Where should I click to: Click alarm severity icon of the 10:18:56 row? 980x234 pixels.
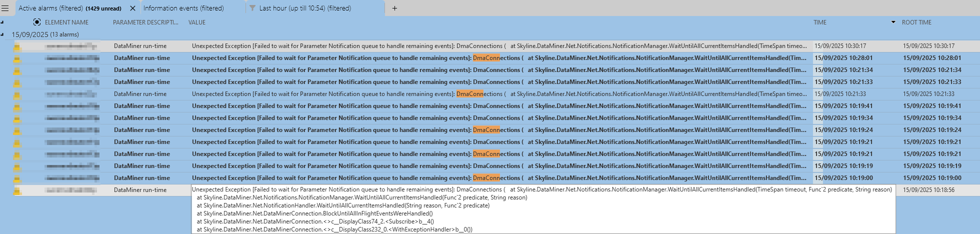pyautogui.click(x=17, y=190)
